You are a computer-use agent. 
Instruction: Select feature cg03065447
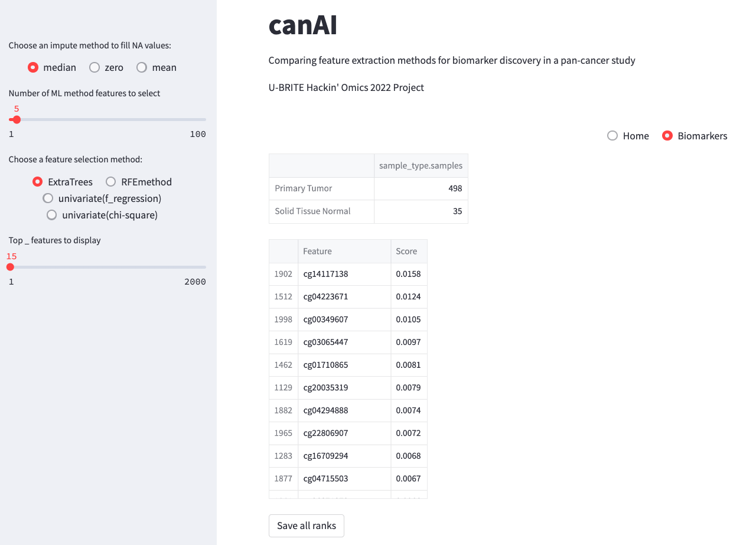coord(344,342)
